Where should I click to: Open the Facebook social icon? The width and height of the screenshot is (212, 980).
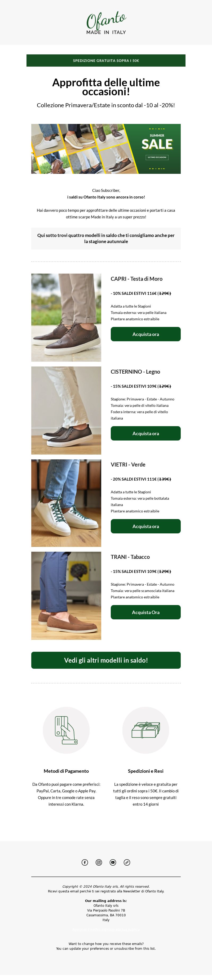click(x=85, y=862)
